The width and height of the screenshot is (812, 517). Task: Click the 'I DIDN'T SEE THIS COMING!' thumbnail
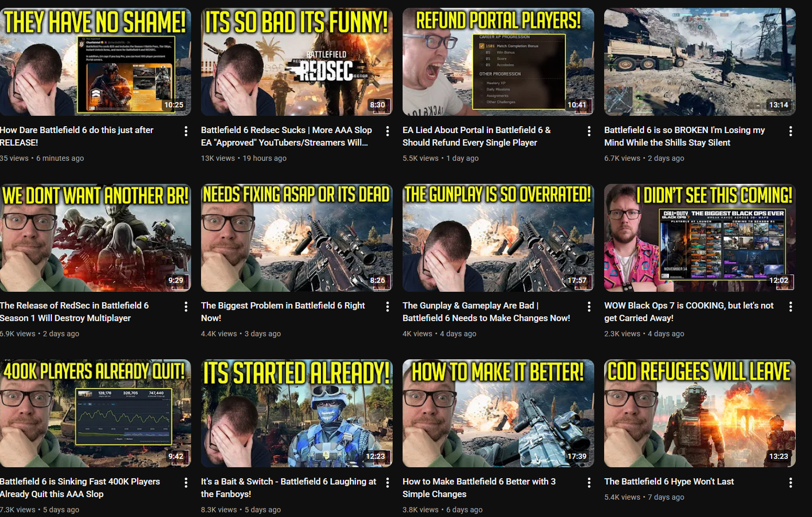[700, 238]
